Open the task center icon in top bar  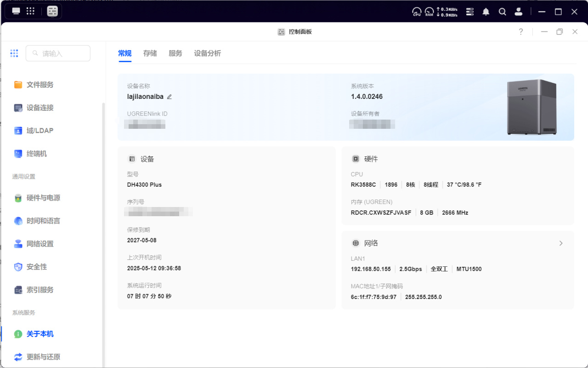469,11
